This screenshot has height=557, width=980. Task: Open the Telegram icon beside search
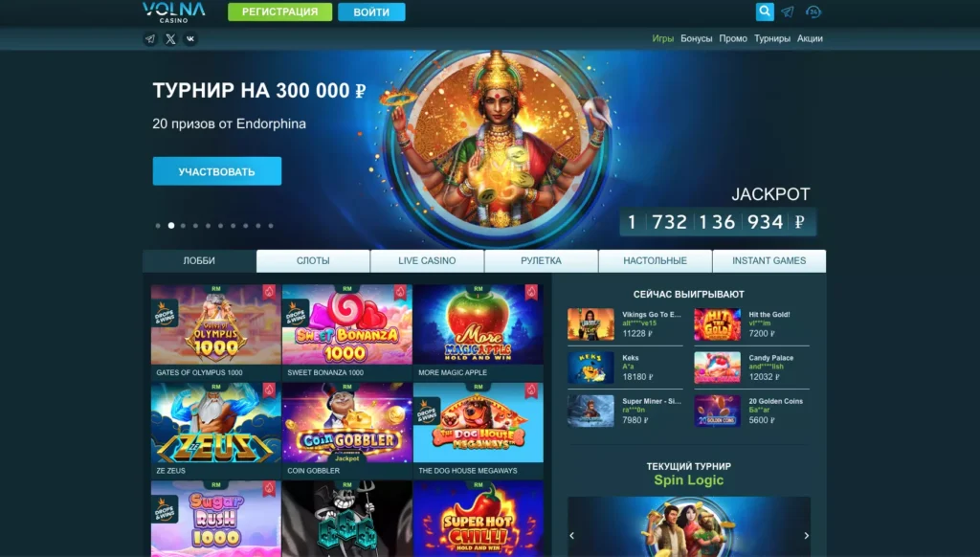coord(788,11)
